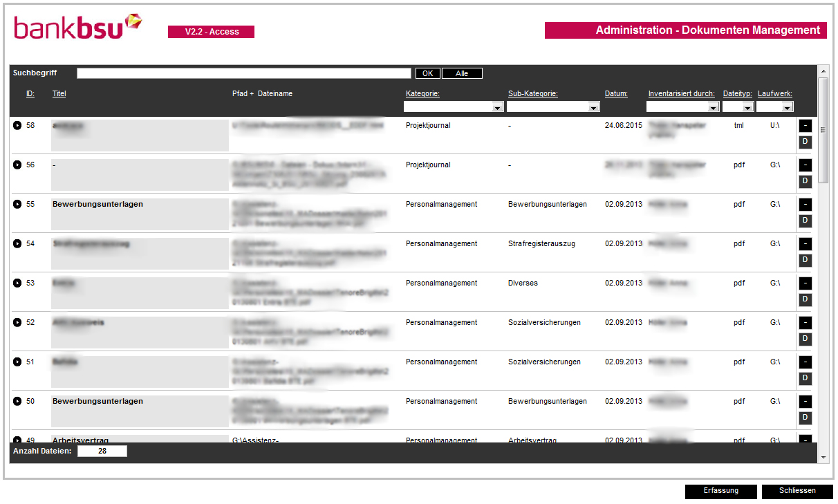The image size is (838, 504).
Task: Sort documents by the Datum column
Action: tap(616, 93)
